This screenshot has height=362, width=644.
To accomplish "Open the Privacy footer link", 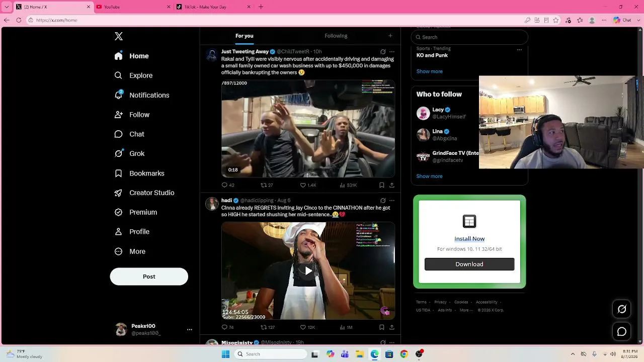I will coord(440,302).
